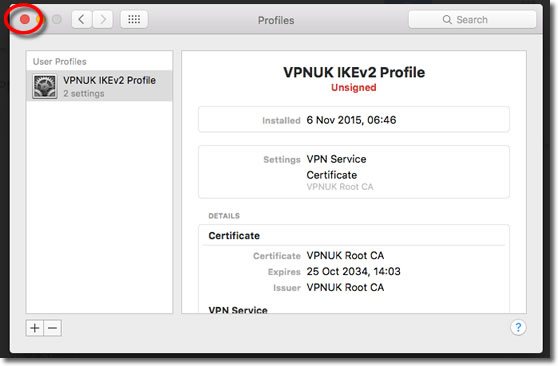Click the Installed date row
Screen dimensions: 558x366
tap(354, 120)
